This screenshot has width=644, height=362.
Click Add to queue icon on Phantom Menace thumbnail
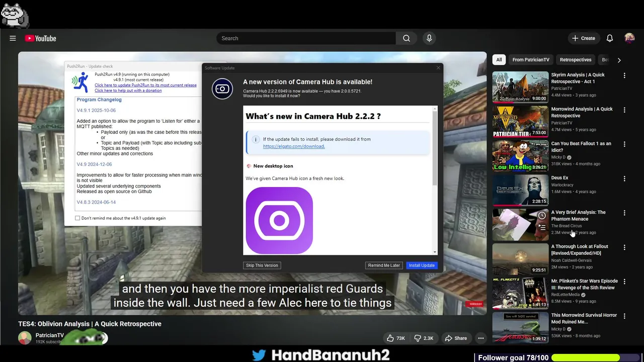[x=542, y=227]
